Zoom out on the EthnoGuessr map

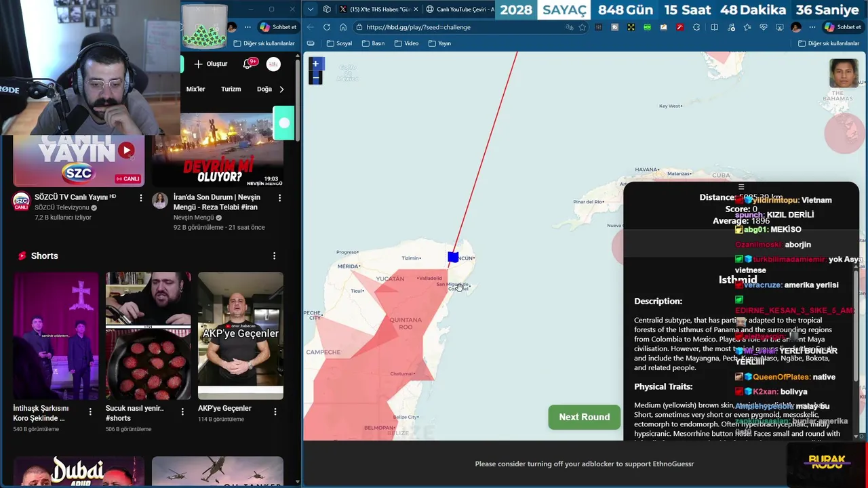pyautogui.click(x=315, y=78)
